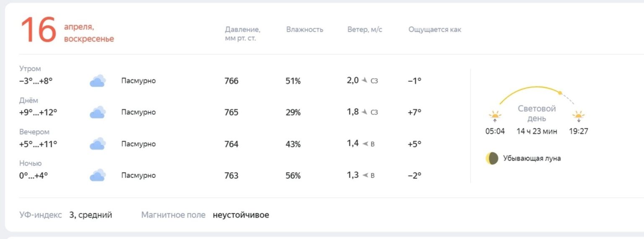Click the sunset icon above 19:27
The image size is (644, 239).
579,116
